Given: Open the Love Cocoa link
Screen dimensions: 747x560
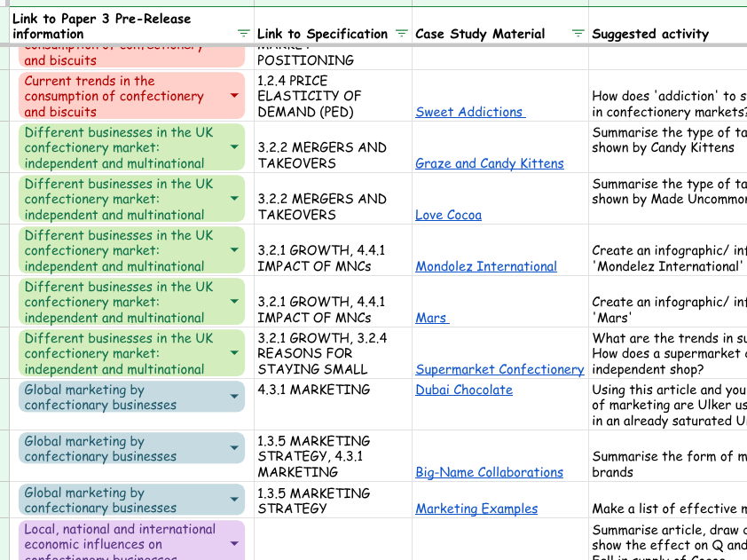Looking at the screenshot, I should pyautogui.click(x=448, y=215).
